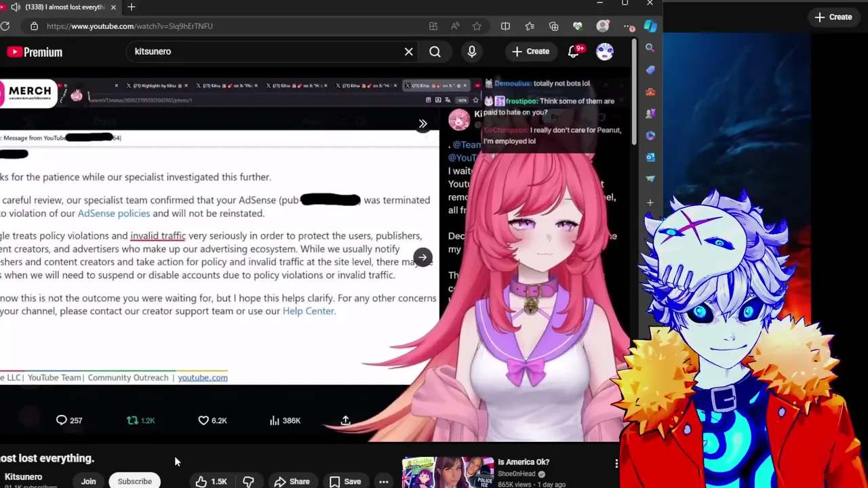The image size is (868, 488).
Task: Click Create in the background YouTube window
Action: pyautogui.click(x=833, y=17)
